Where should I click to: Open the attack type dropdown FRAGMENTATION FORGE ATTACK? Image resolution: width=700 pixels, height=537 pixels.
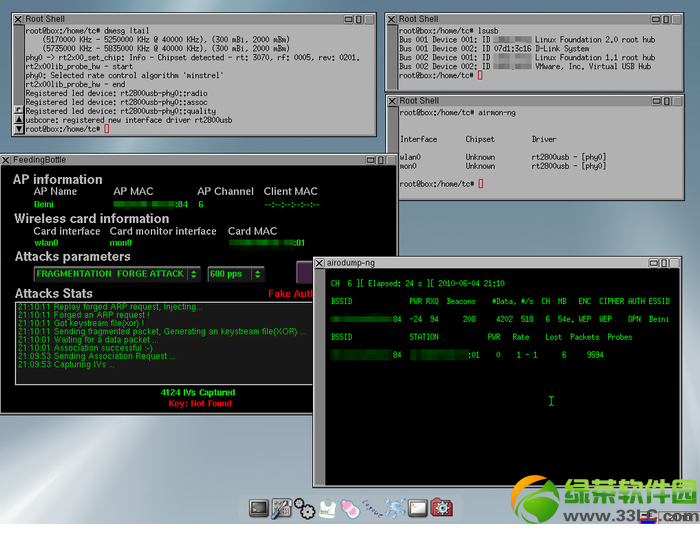tap(117, 274)
